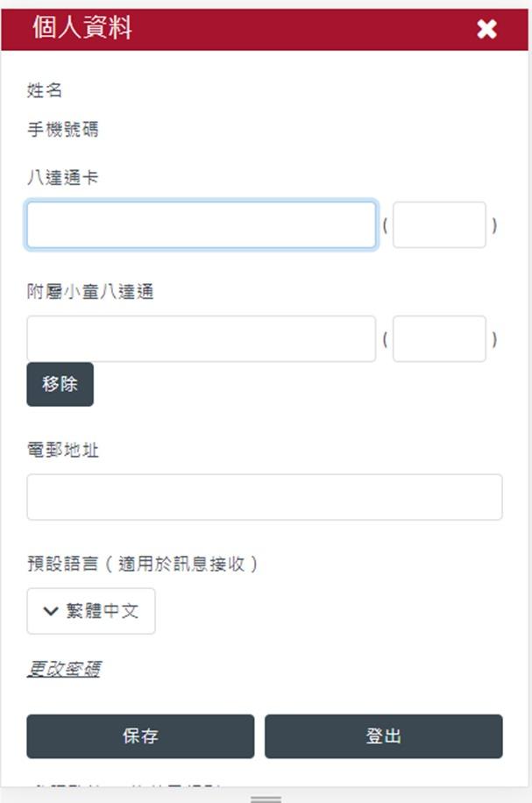
Task: Click the child Octopus check digit box
Action: tap(439, 339)
